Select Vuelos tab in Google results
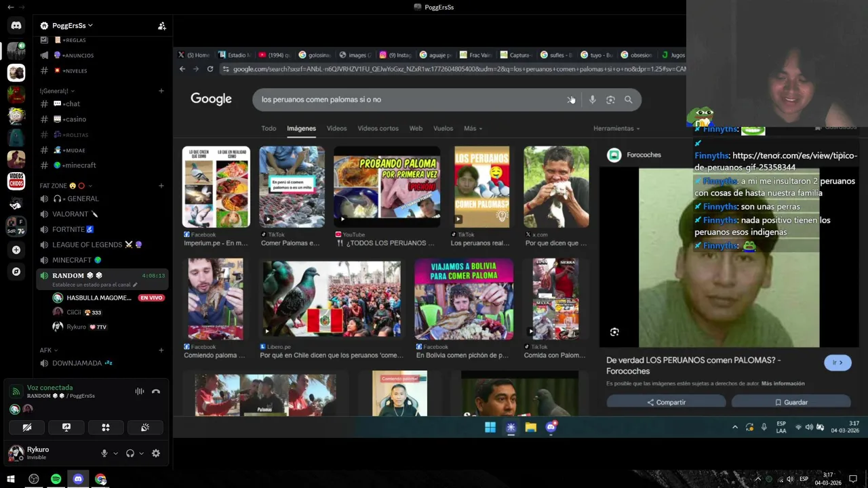The width and height of the screenshot is (868, 488). [x=443, y=128]
